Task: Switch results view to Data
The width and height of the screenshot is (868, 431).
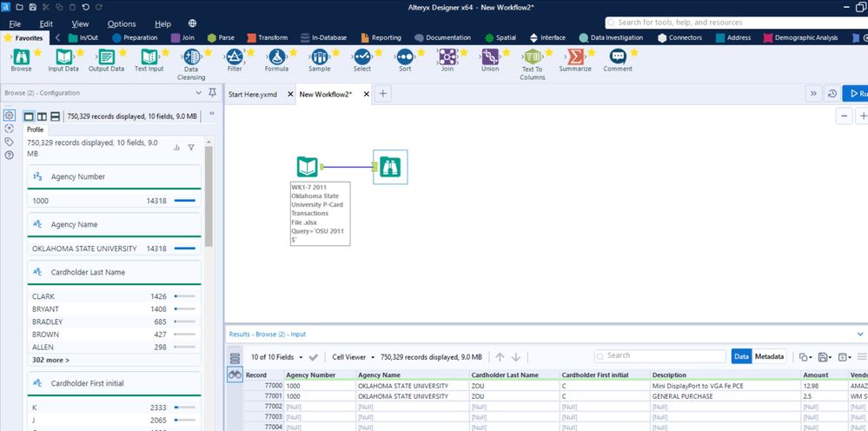Action: click(x=742, y=356)
